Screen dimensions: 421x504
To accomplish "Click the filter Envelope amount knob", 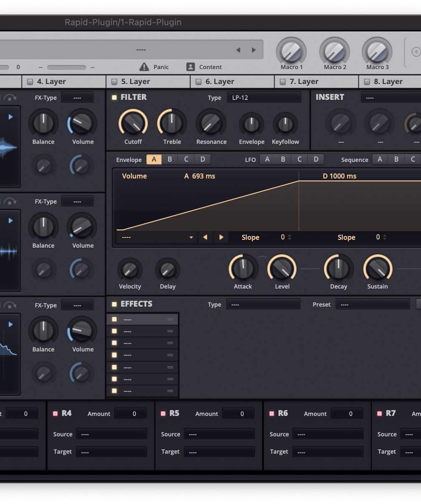I will tap(251, 124).
